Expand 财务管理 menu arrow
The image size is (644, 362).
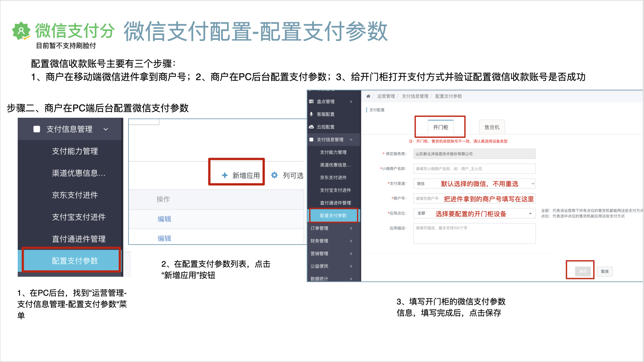click(351, 241)
